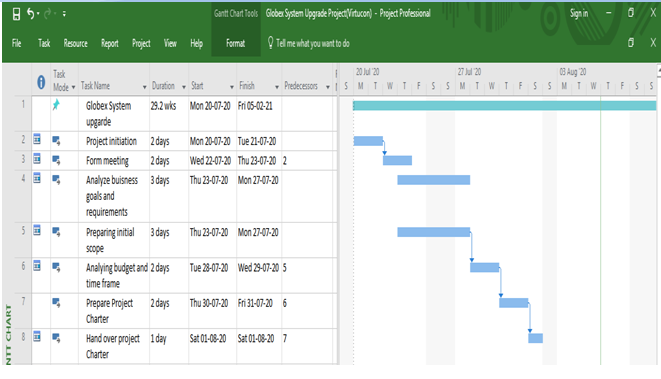Image resolution: width=661 pixels, height=379 pixels.
Task: Open the Duration column filter dropdown
Action: (x=184, y=87)
